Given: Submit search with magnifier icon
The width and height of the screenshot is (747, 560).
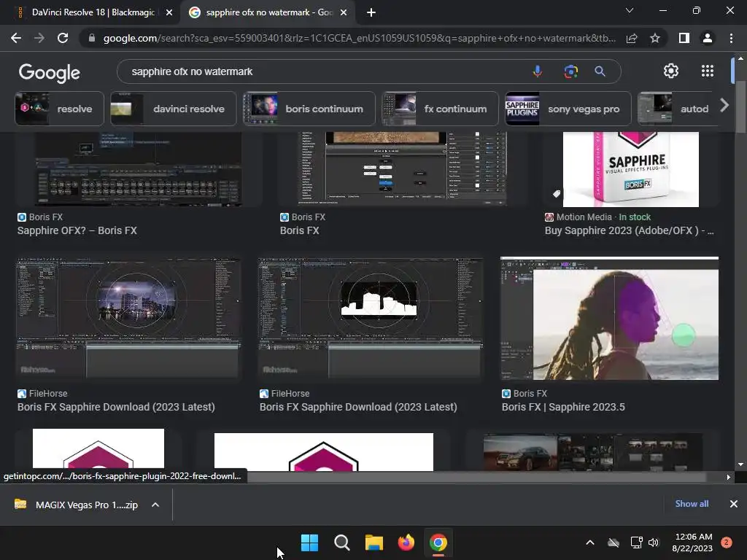Looking at the screenshot, I should coord(600,71).
